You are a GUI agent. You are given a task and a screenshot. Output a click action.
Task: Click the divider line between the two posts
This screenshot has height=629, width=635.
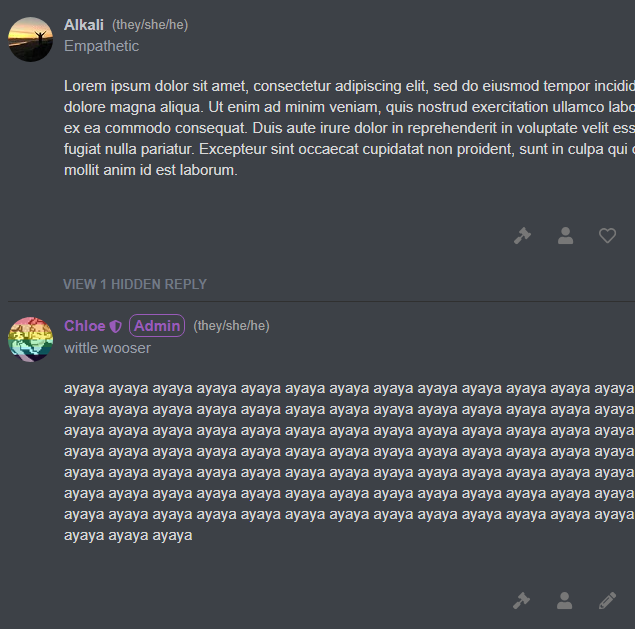pyautogui.click(x=322, y=302)
